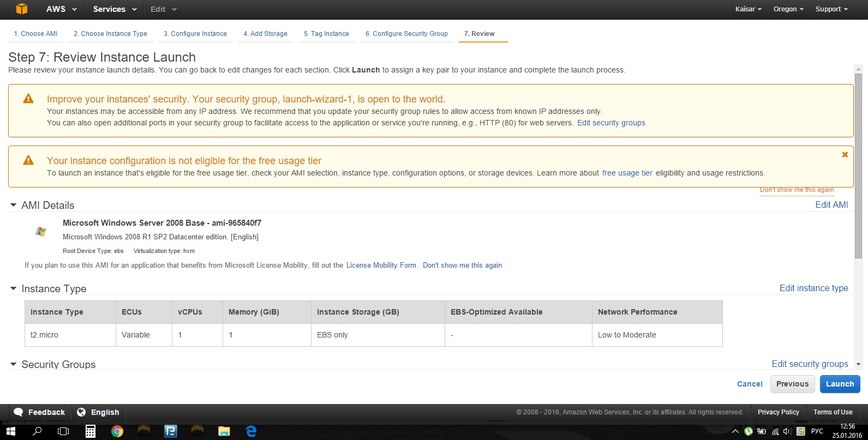Open the English language selector
Screen dimensions: 868x440
[x=98, y=412]
